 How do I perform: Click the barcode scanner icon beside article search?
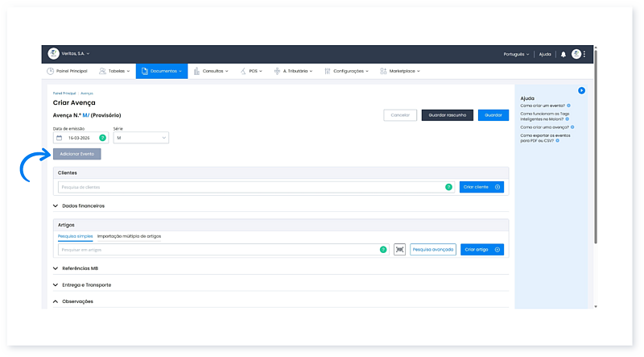399,250
